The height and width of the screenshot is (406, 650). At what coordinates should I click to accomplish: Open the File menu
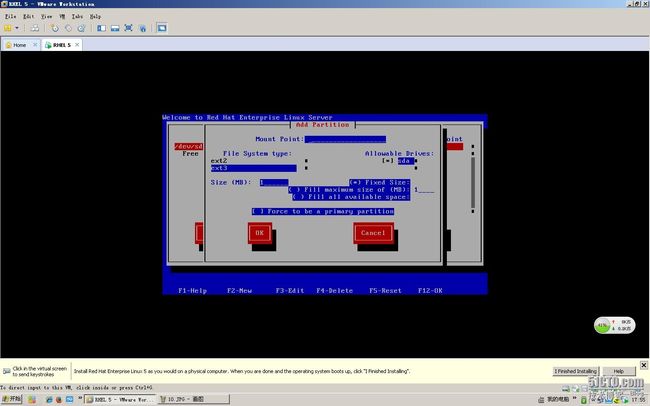tap(10, 16)
